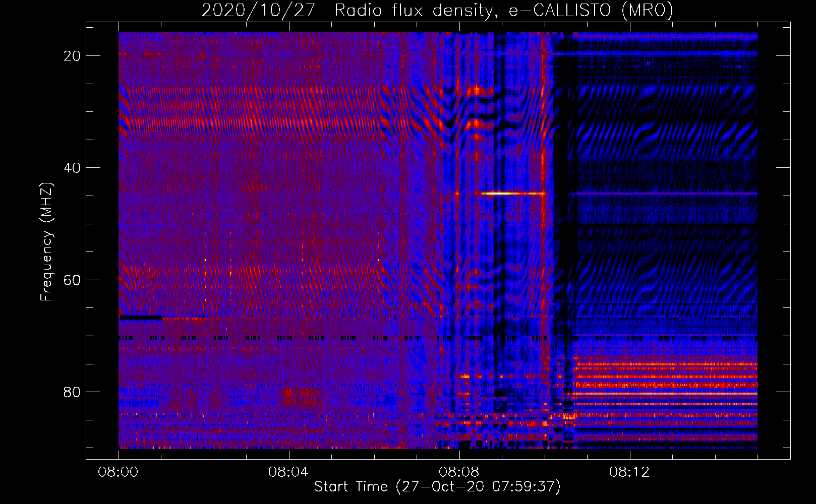Click the 20 MHz frequency tick label
Viewport: 816px width, 504px height.
click(x=72, y=56)
